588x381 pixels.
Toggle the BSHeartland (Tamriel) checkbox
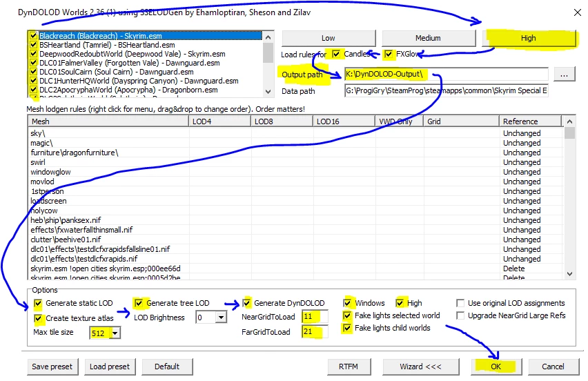[x=33, y=45]
